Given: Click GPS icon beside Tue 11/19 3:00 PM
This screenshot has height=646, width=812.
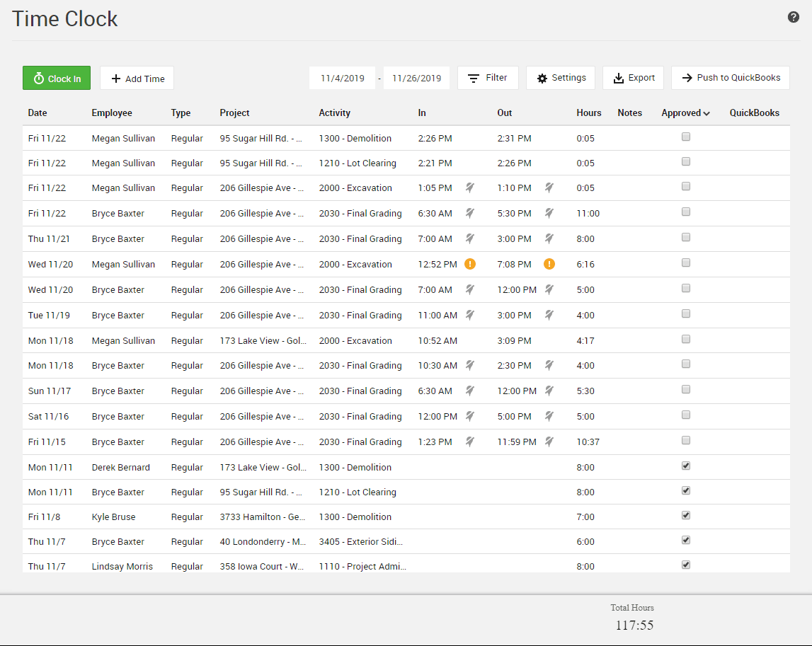Looking at the screenshot, I should tap(549, 315).
